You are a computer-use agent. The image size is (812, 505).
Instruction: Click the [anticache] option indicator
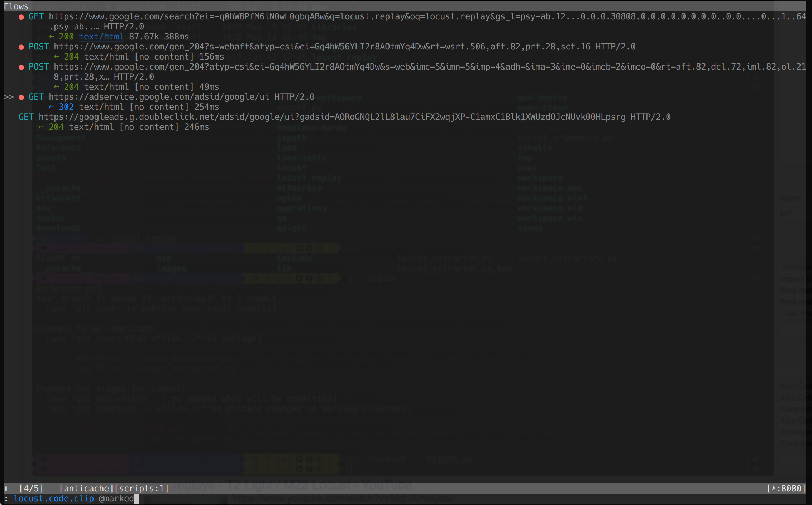(x=86, y=489)
